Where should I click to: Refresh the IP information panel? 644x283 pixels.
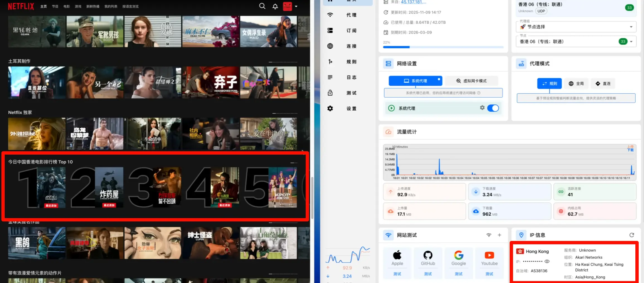[x=631, y=235]
